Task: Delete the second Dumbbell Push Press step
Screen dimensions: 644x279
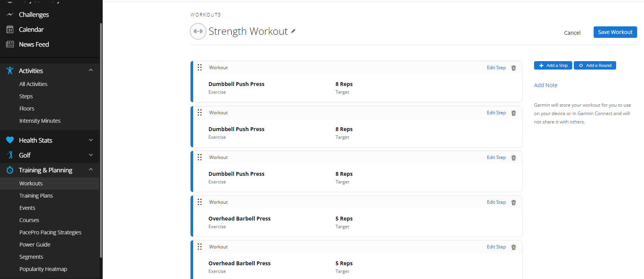Action: coord(513,113)
